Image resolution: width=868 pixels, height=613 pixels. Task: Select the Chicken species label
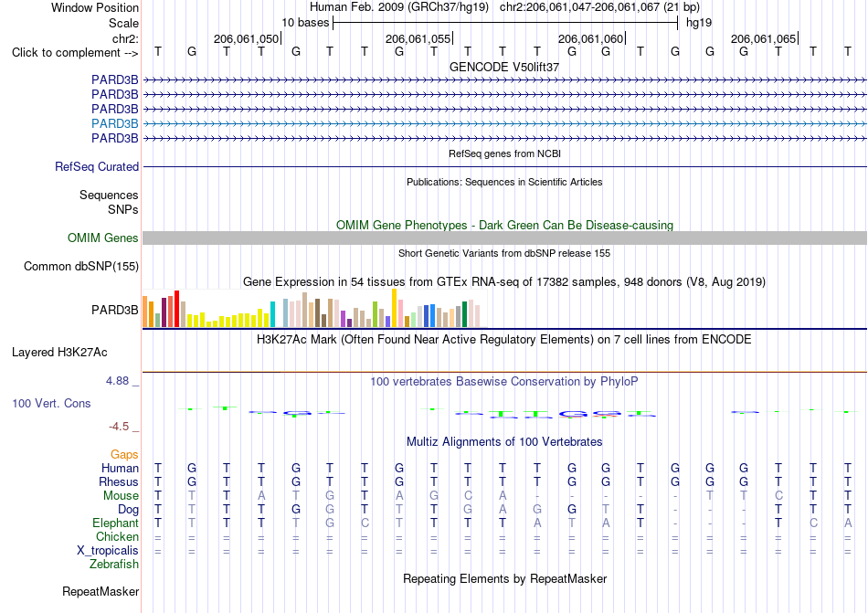(x=117, y=536)
